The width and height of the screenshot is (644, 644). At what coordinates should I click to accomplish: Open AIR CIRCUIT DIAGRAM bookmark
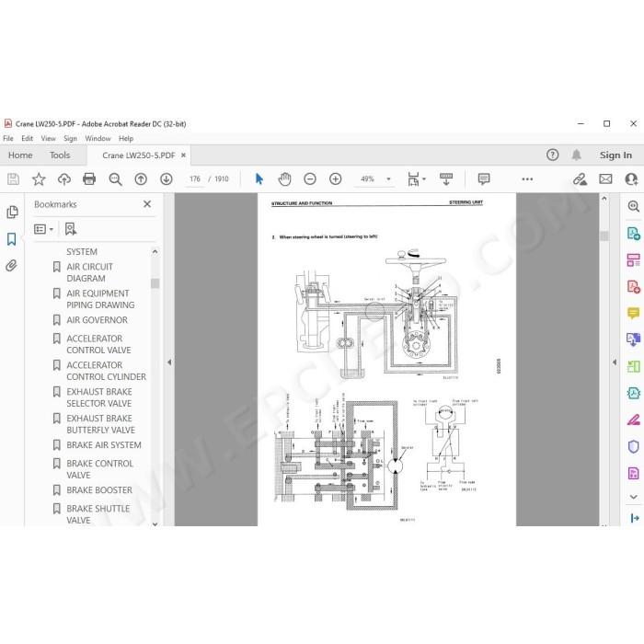coord(89,272)
